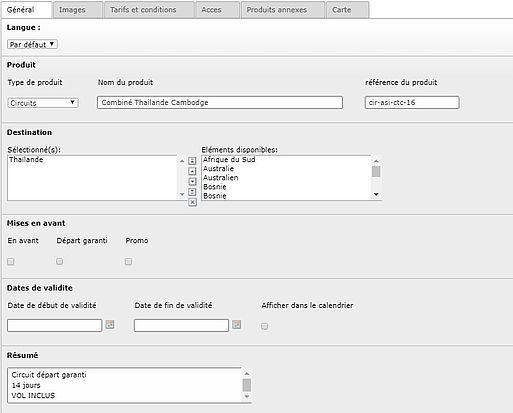Click available elements scrollbar thumb
513x413 pixels.
point(376,172)
